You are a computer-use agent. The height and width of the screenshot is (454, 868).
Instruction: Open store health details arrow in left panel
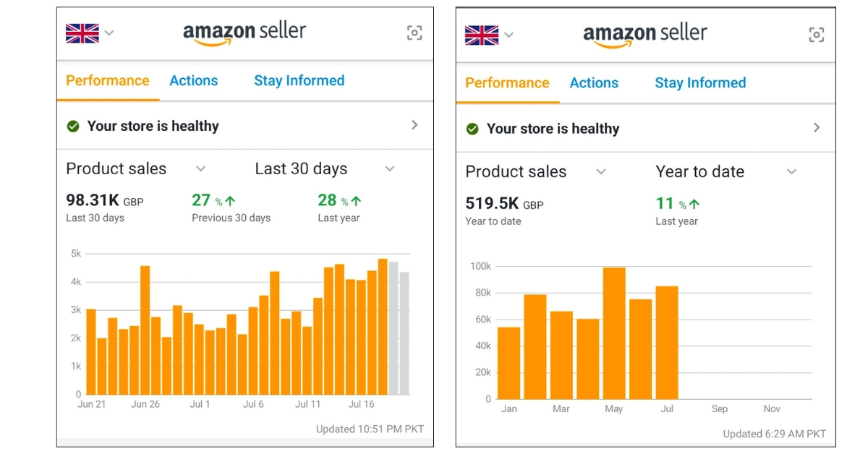coord(414,125)
